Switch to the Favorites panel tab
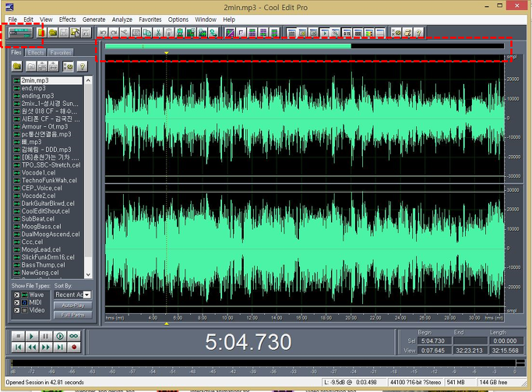 (61, 53)
